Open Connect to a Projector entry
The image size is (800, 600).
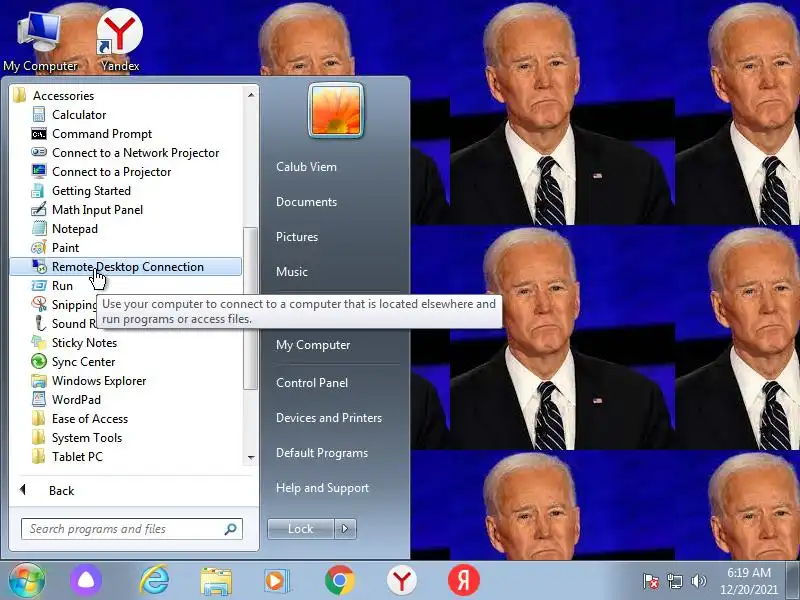pos(111,172)
